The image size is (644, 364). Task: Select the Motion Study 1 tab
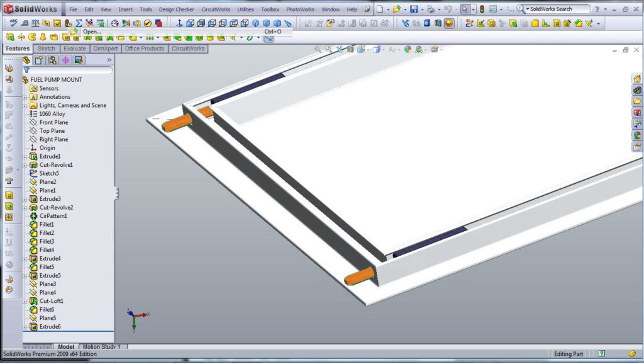click(x=102, y=347)
